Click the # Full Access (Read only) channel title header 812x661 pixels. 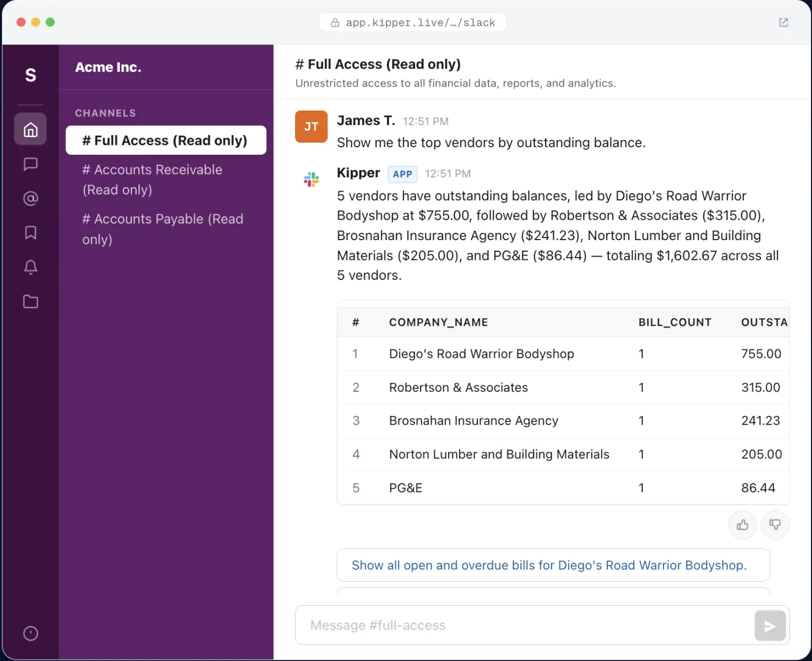[378, 64]
